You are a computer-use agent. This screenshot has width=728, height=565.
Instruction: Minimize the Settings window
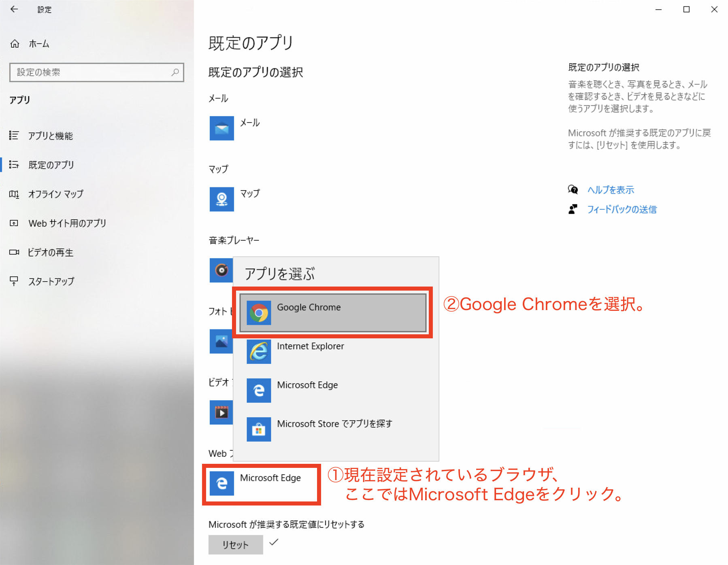(x=659, y=9)
